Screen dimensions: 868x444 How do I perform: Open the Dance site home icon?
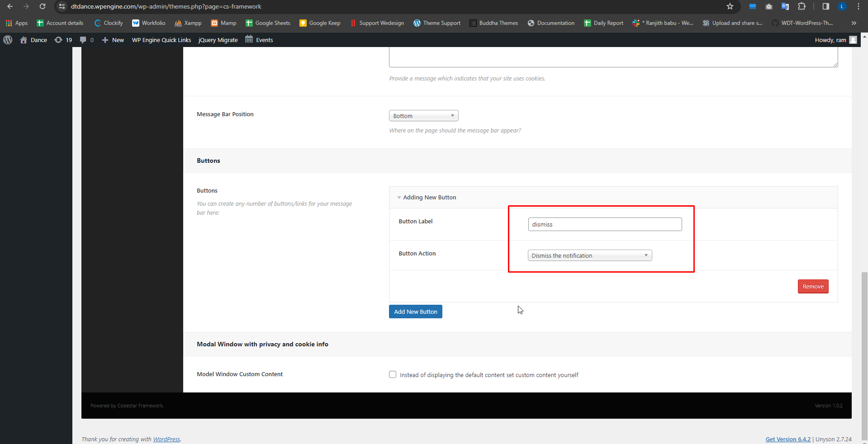point(24,40)
